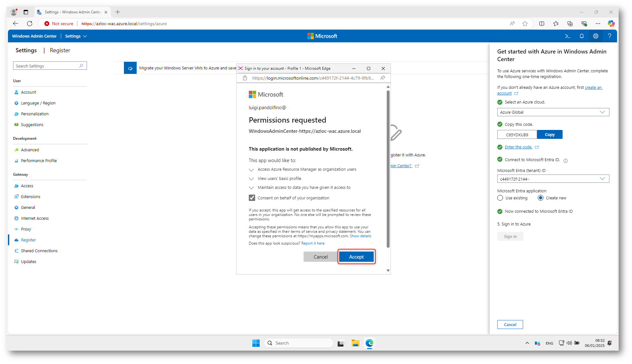Open File Explorer from taskbar

[x=355, y=343]
